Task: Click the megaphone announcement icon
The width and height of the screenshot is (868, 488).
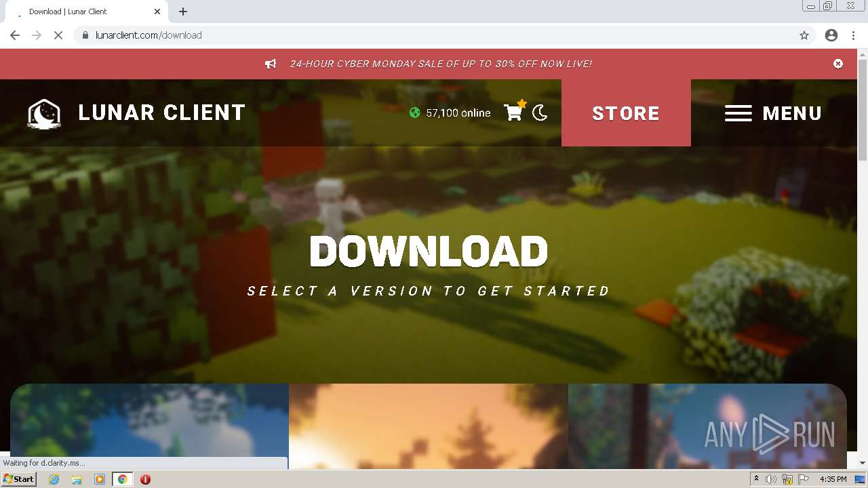Action: [271, 64]
